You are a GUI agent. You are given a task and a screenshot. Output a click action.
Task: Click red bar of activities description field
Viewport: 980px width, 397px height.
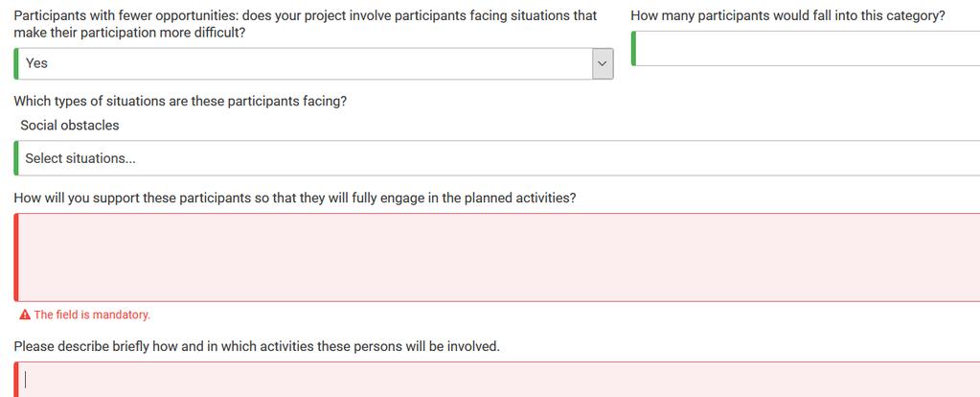click(x=16, y=380)
